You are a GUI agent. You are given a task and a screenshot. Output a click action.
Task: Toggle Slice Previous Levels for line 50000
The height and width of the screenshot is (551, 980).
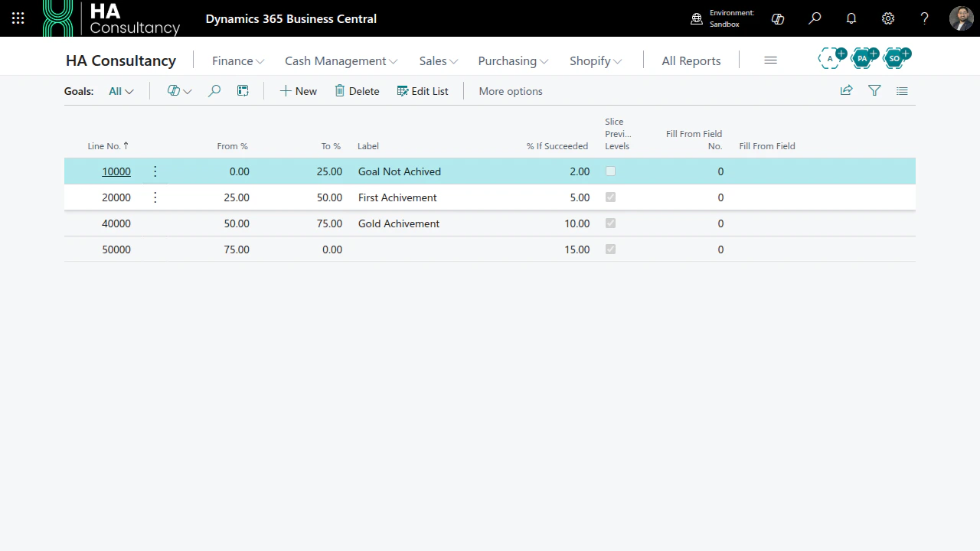[x=610, y=249]
